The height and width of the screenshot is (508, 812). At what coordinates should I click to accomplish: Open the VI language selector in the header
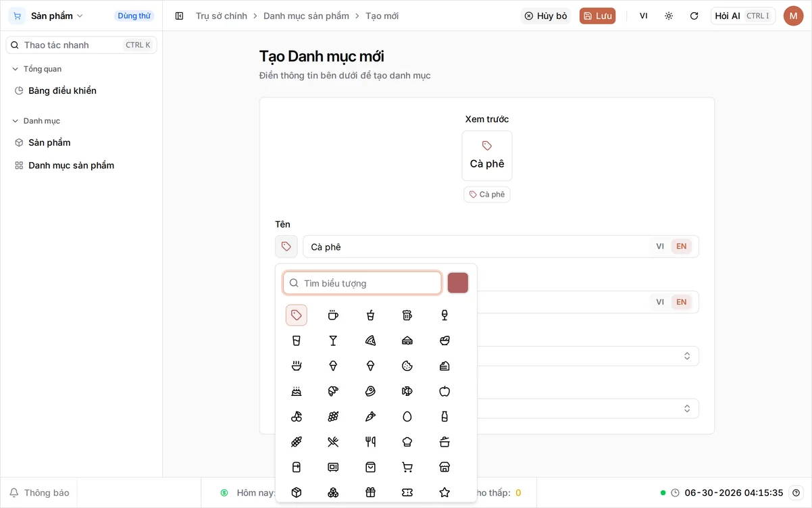click(x=644, y=16)
